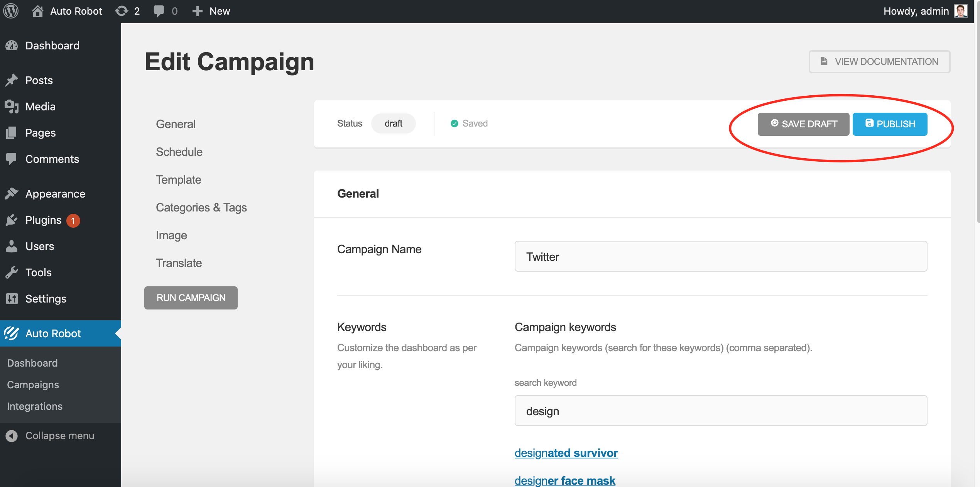
Task: Open the updates icon in admin bar
Action: pyautogui.click(x=122, y=11)
